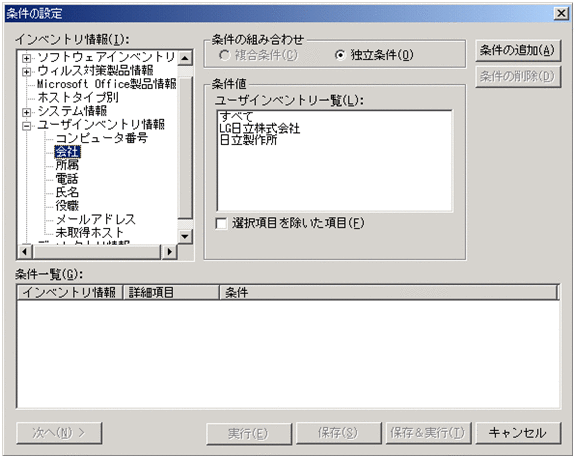Sort by 条件 column header
This screenshot has height=459, width=576.
[x=389, y=293]
